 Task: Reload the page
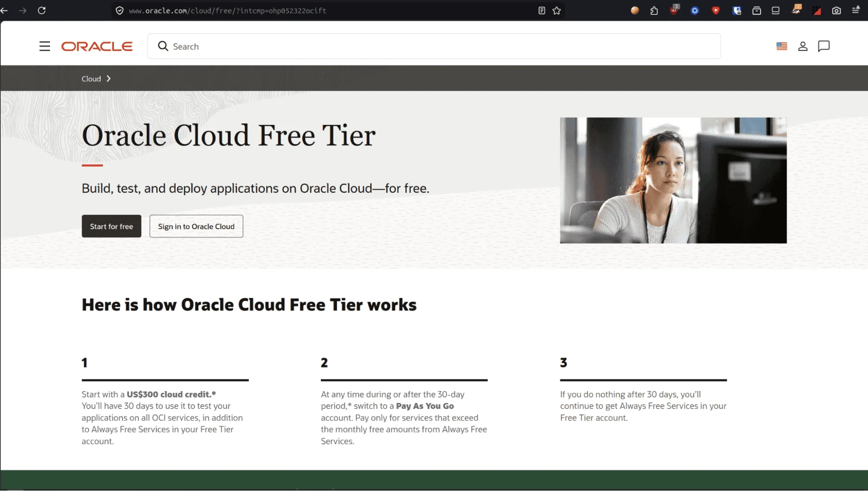click(x=42, y=10)
